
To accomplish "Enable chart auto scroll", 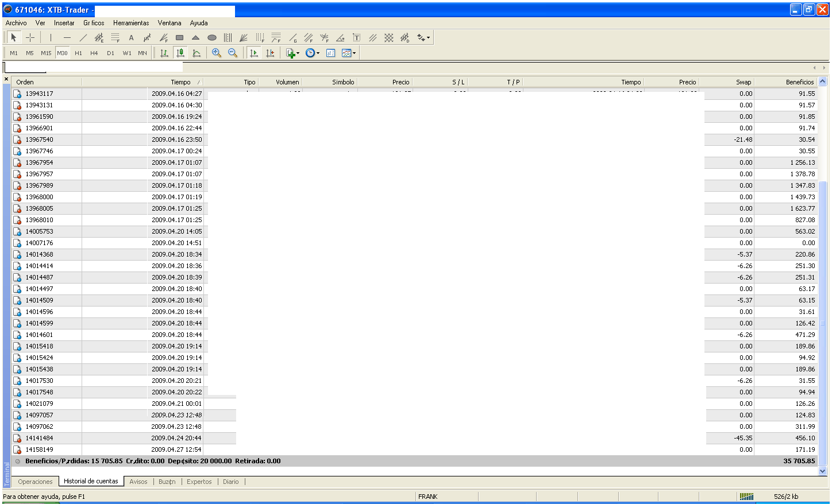I will pyautogui.click(x=253, y=53).
